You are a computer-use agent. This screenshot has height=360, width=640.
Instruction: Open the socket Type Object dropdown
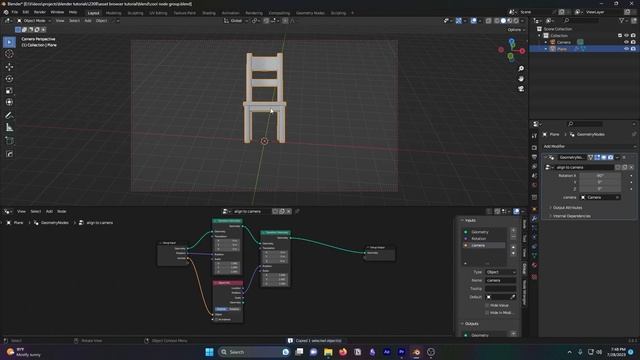click(x=500, y=272)
